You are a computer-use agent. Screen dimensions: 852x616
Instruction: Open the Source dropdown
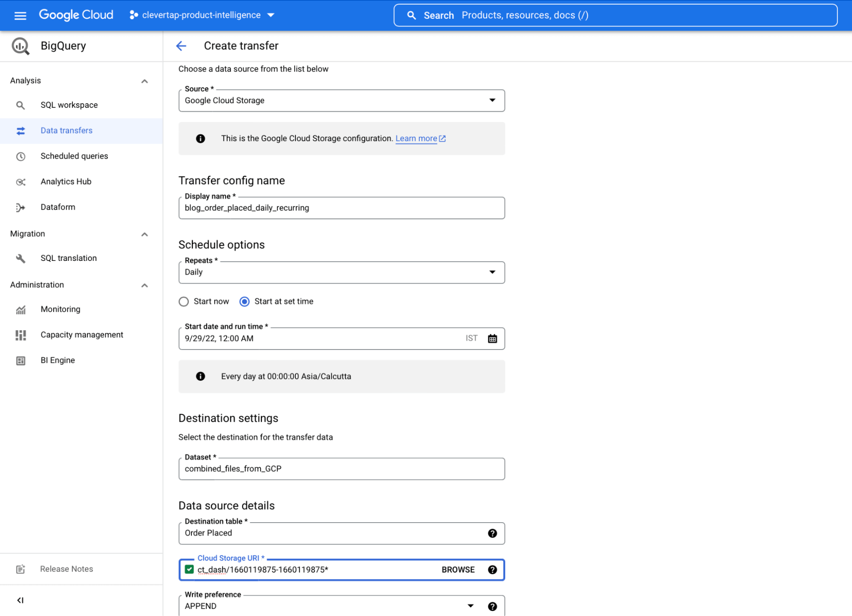tap(342, 101)
